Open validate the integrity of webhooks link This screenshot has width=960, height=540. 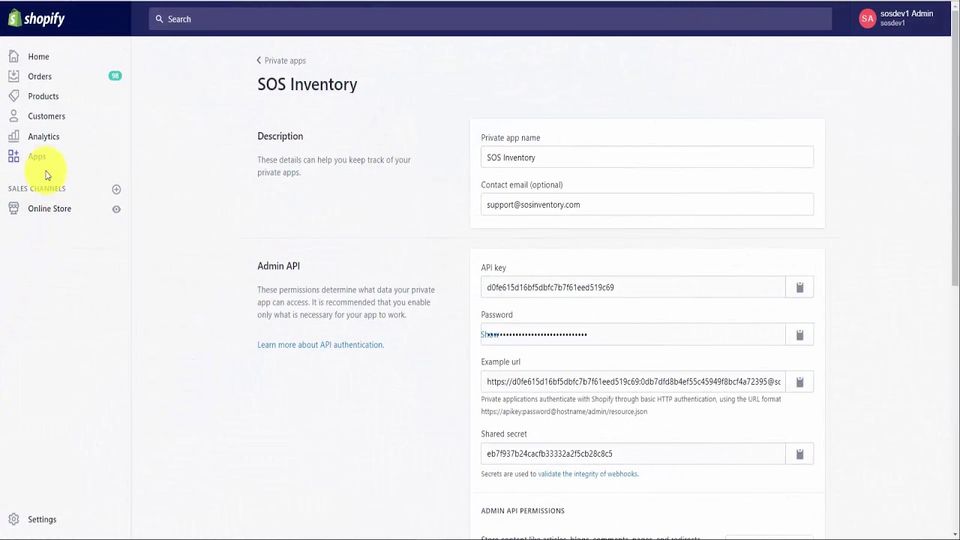tap(588, 474)
